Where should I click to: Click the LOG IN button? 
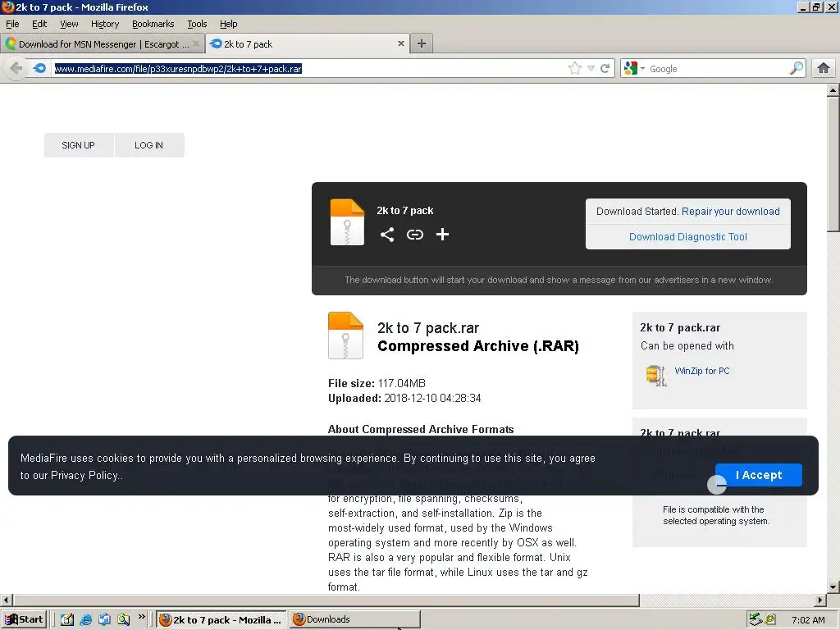pos(149,145)
